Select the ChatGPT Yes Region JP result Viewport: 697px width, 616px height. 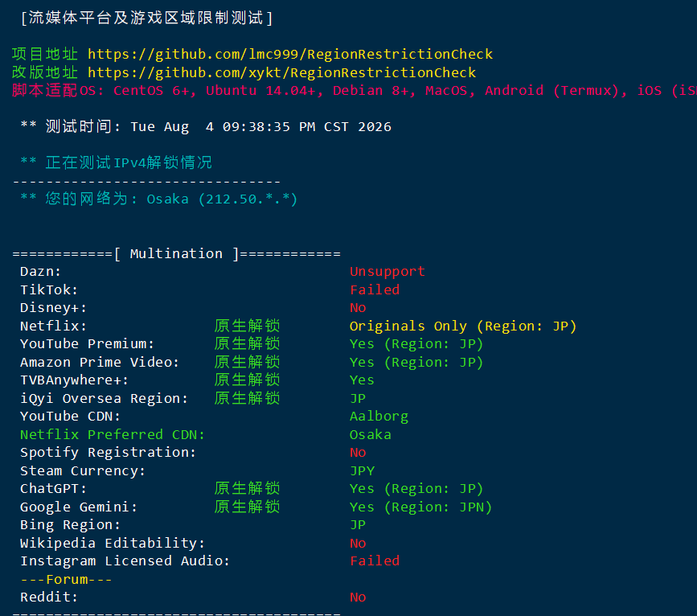[416, 488]
